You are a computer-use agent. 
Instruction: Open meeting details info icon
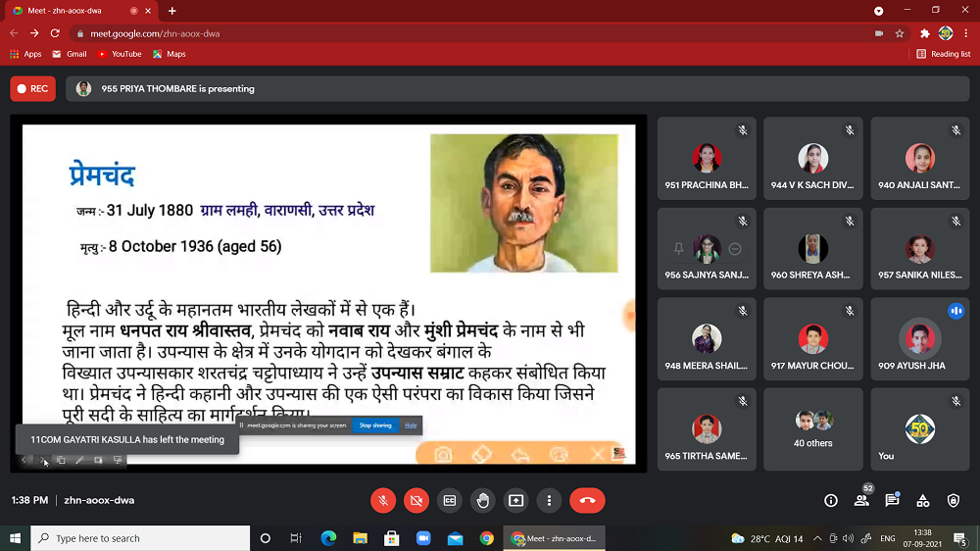[x=831, y=500]
